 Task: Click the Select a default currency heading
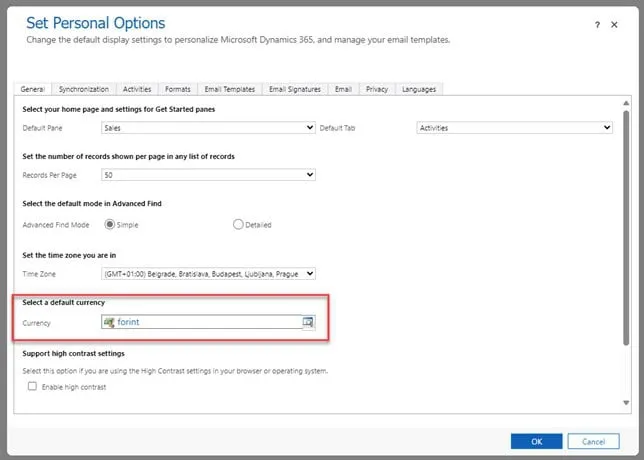pyautogui.click(x=64, y=302)
